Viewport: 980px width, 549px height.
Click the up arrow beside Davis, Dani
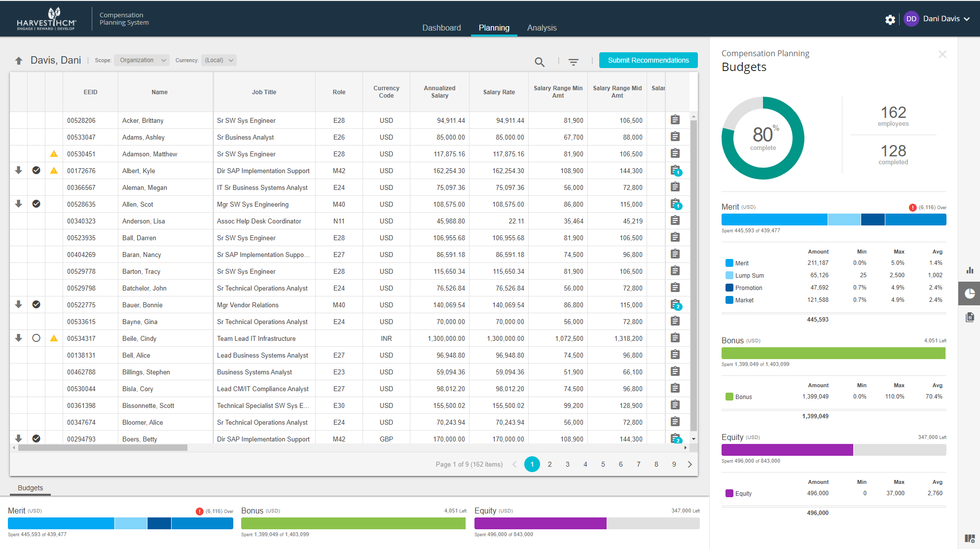pyautogui.click(x=19, y=61)
